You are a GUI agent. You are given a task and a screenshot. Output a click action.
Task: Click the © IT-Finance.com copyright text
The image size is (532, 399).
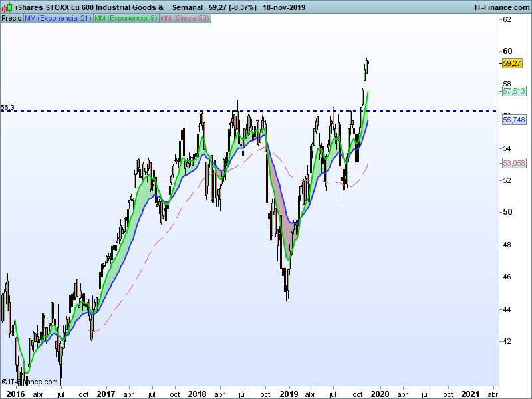pyautogui.click(x=29, y=382)
